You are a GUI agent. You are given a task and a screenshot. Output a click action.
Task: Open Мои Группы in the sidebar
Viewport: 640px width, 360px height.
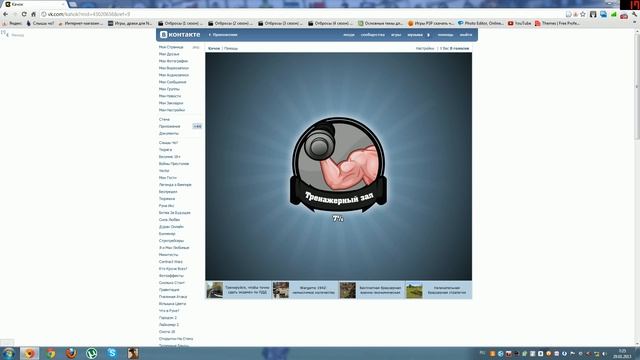click(x=169, y=89)
